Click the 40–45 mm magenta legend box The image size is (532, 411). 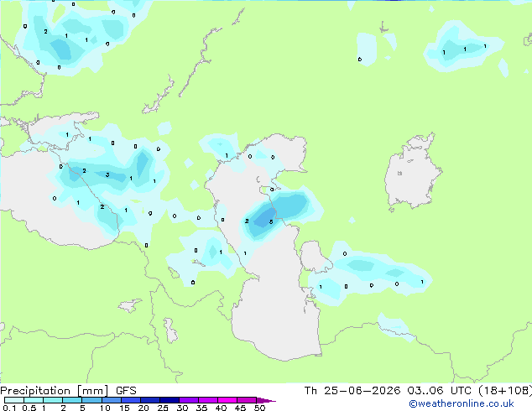[x=227, y=400]
